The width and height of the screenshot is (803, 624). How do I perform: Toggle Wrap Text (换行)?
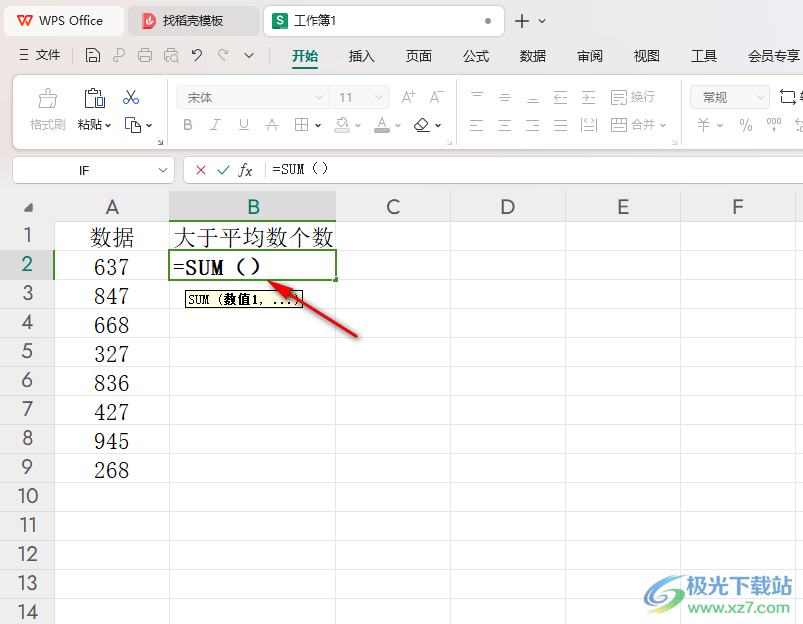click(x=632, y=97)
